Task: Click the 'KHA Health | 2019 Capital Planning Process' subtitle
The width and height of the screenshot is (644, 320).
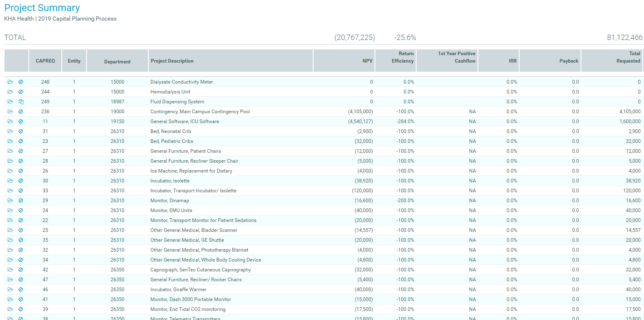Action: point(60,19)
